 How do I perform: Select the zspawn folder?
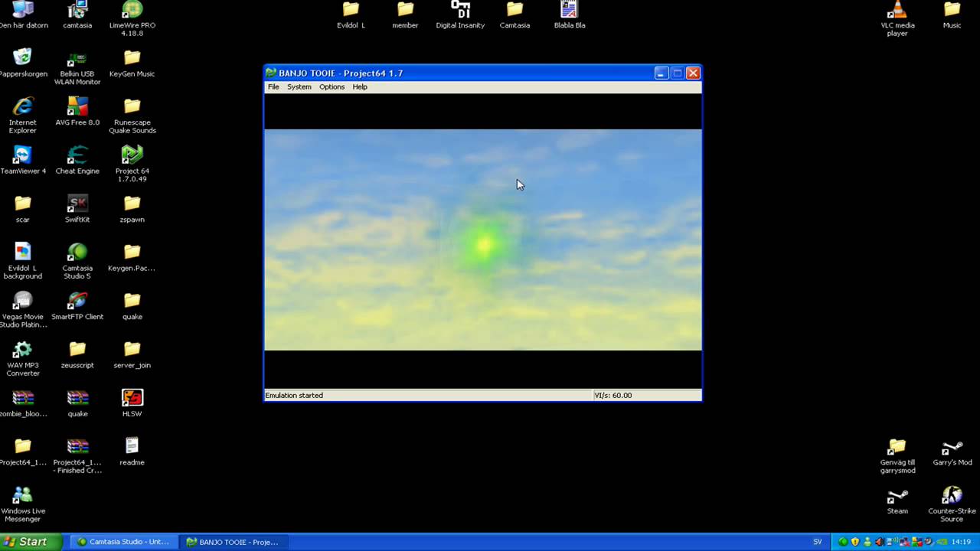tap(132, 208)
